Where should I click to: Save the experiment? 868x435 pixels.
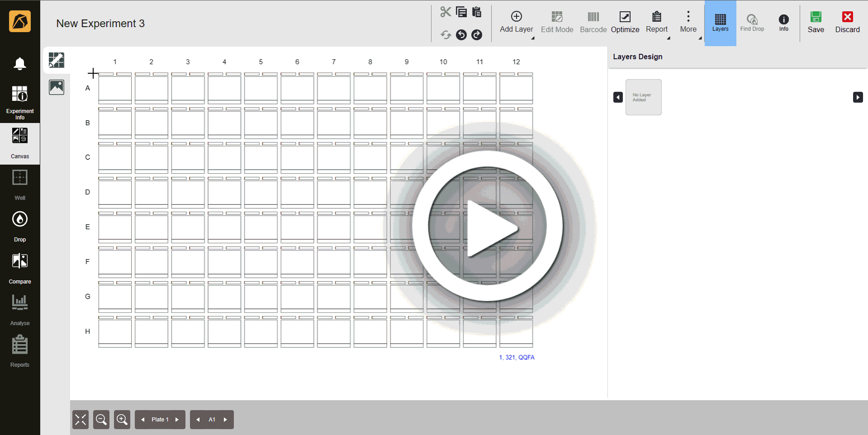(x=816, y=21)
